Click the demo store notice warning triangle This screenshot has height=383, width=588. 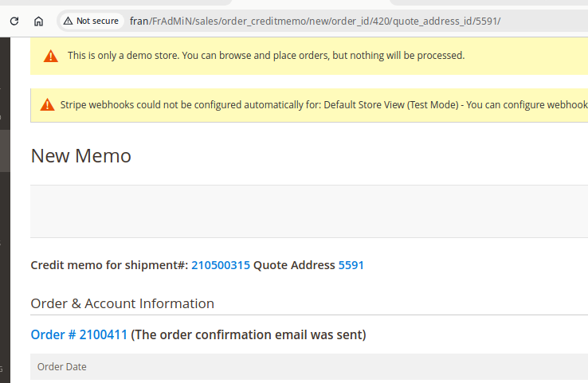[x=51, y=56]
